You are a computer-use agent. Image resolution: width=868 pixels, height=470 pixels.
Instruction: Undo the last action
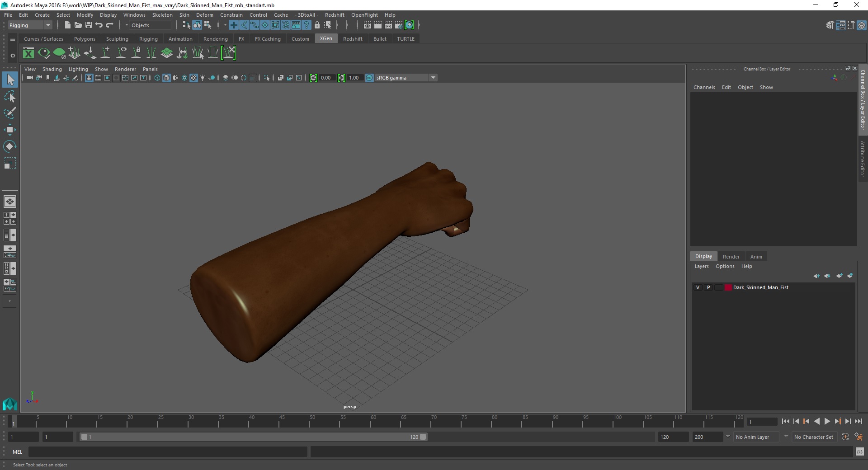click(99, 25)
